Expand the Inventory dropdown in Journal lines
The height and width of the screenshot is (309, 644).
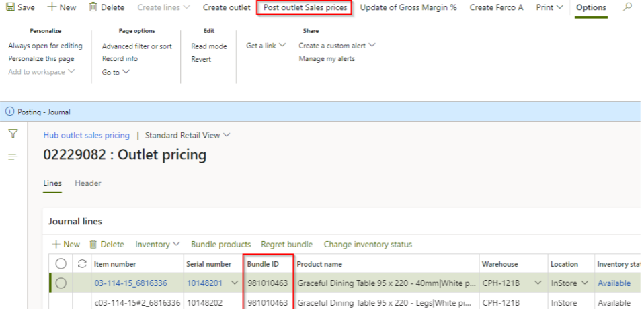coord(157,245)
